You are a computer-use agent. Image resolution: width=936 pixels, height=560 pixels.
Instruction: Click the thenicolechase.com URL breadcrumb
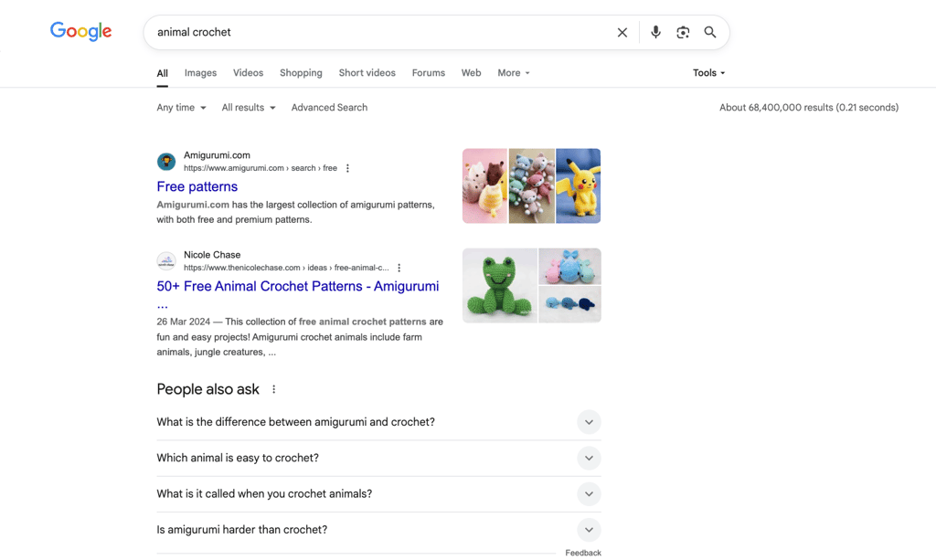pos(286,268)
